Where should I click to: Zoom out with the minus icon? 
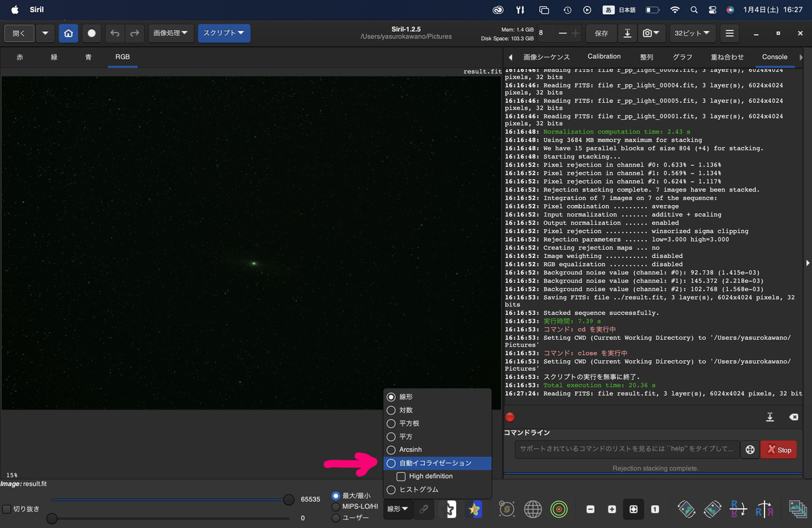(x=591, y=509)
